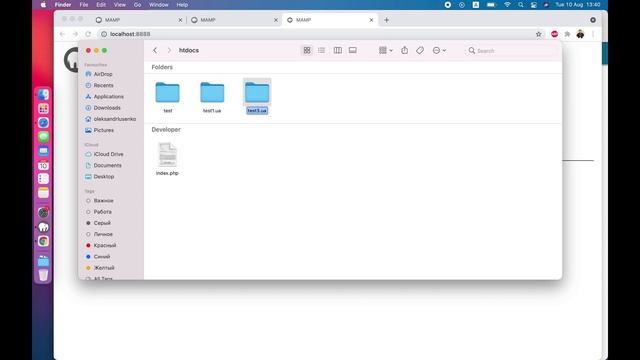
Task: Open the Apple menu
Action: coord(43,5)
